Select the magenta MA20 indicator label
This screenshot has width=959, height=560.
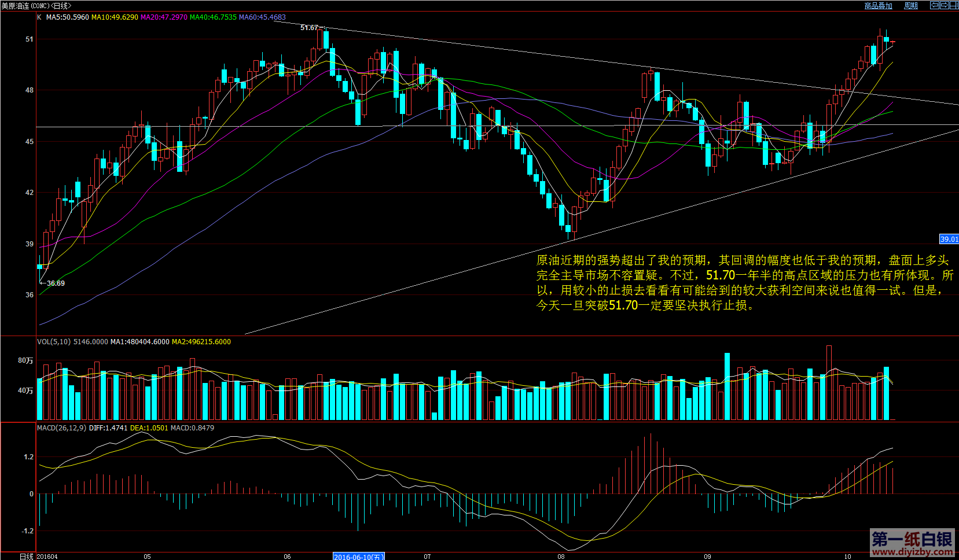(164, 17)
